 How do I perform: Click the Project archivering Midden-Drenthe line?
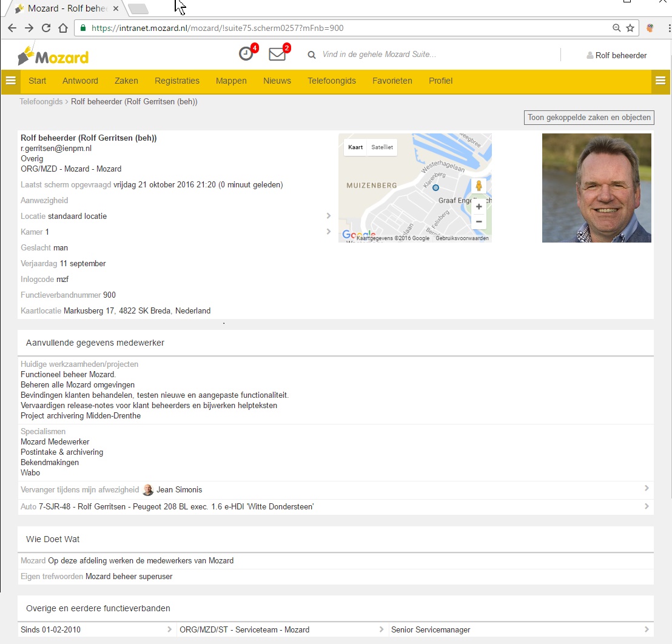point(81,415)
